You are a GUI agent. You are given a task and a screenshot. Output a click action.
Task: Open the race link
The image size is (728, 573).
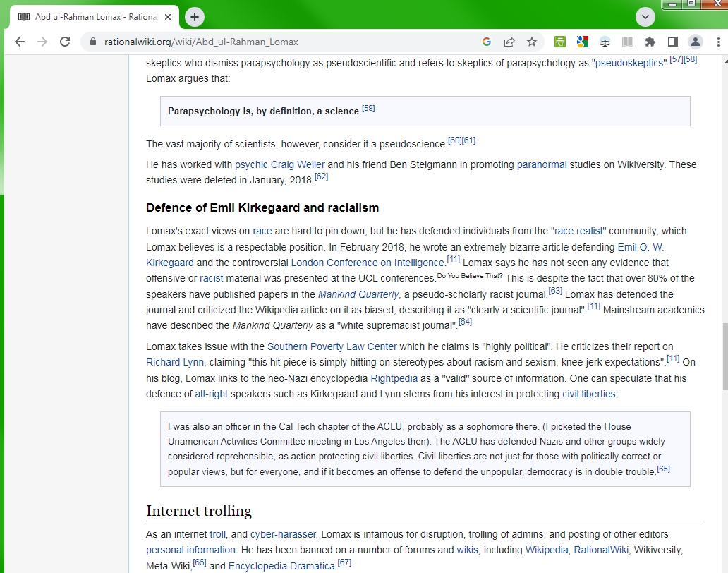pos(262,231)
